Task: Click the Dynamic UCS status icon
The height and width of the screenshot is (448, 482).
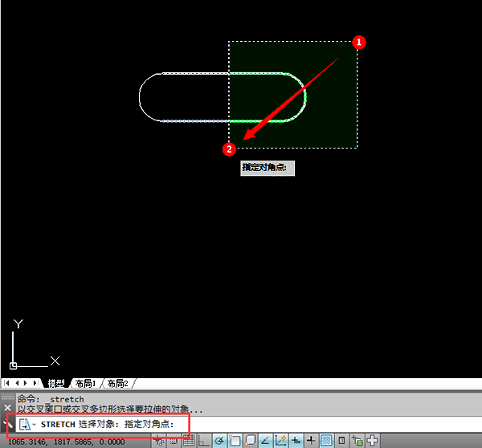Action: [280, 441]
